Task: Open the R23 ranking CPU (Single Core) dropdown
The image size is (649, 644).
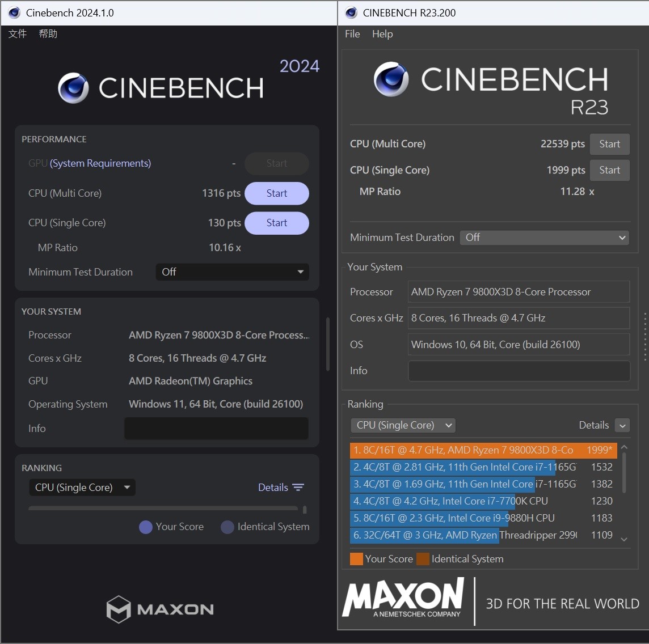Action: (x=403, y=425)
